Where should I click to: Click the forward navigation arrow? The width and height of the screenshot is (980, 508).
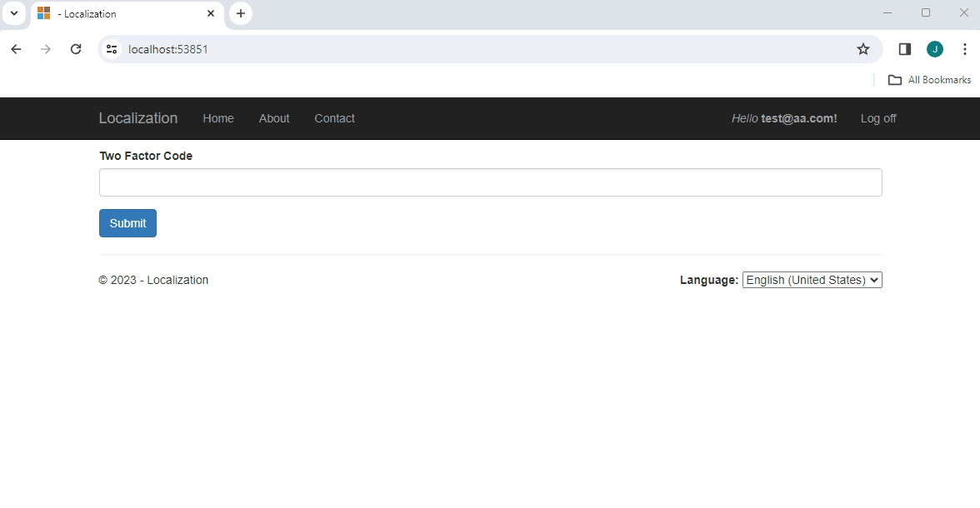45,49
